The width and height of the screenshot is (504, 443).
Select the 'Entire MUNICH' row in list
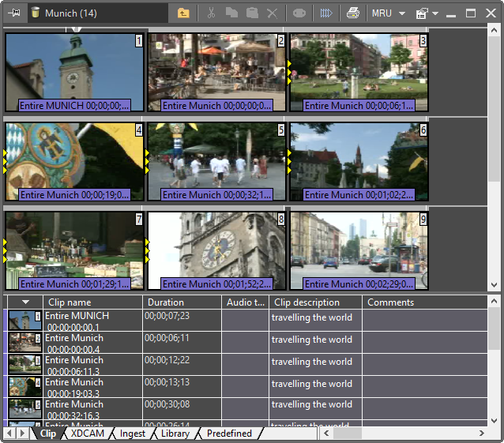(x=246, y=321)
